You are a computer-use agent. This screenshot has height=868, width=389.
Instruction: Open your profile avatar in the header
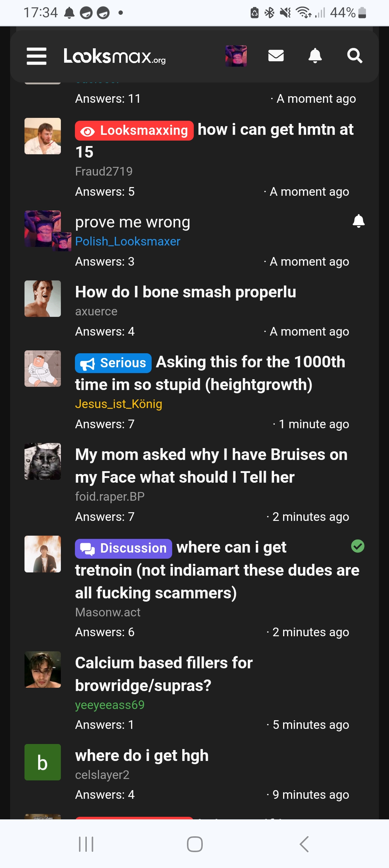236,56
